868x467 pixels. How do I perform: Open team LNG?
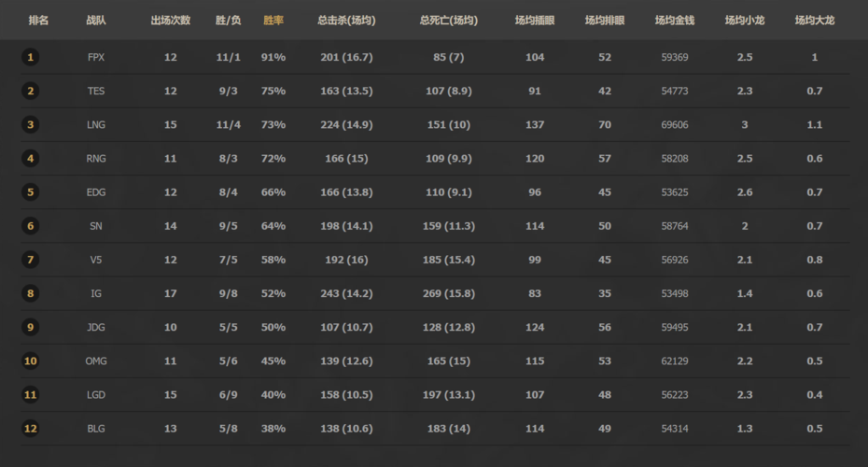pyautogui.click(x=96, y=124)
